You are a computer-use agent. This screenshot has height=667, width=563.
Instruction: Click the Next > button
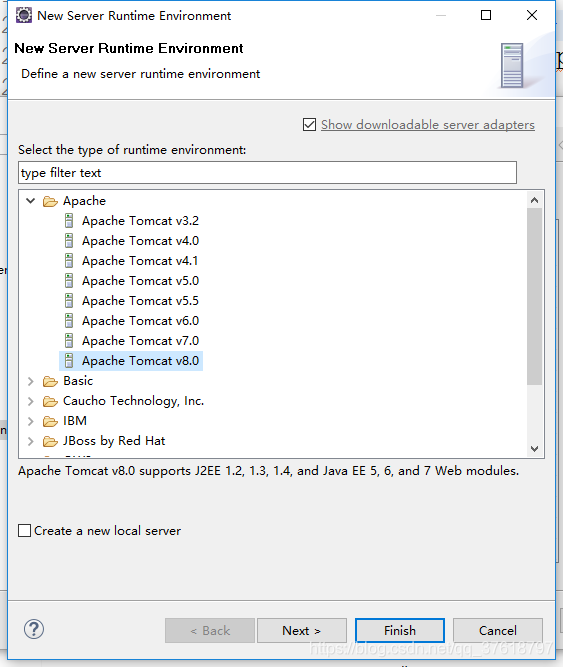tap(302, 630)
